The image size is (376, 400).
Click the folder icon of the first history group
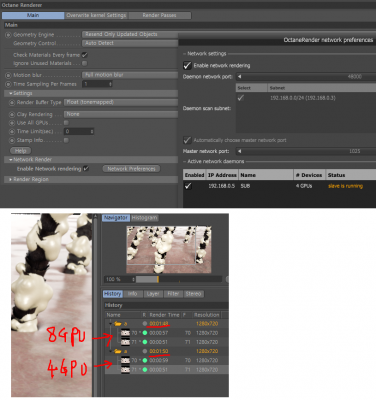tap(117, 323)
